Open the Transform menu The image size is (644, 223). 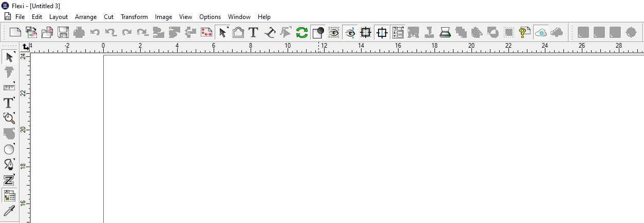pos(134,17)
